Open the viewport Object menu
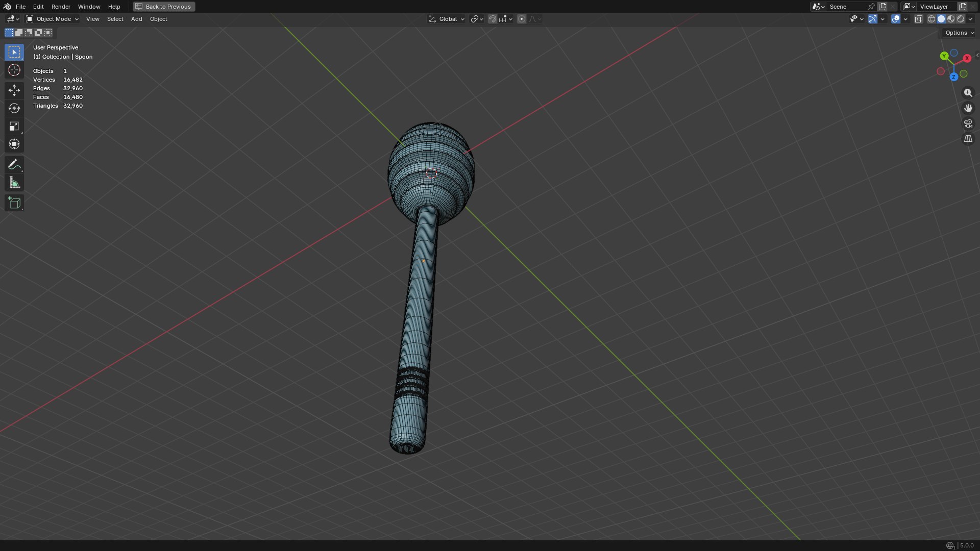 click(158, 19)
